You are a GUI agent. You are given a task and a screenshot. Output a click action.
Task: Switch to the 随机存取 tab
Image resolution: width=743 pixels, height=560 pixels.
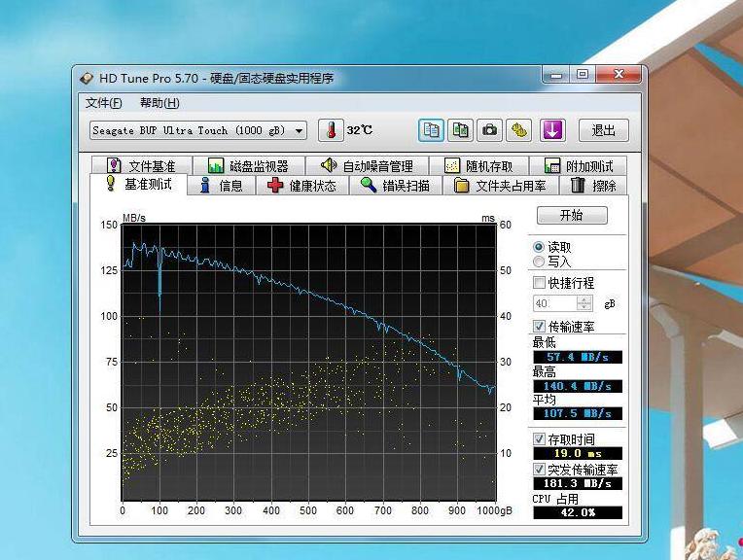[x=479, y=166]
